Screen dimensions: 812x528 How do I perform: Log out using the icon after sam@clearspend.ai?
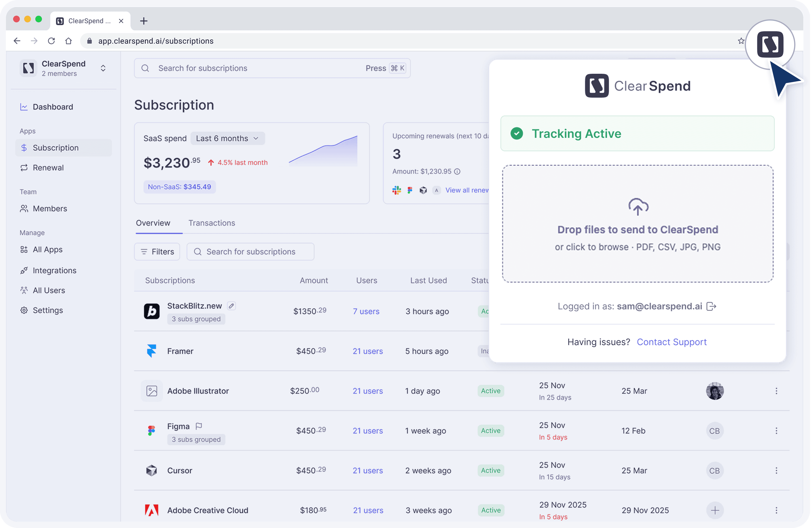(x=711, y=306)
